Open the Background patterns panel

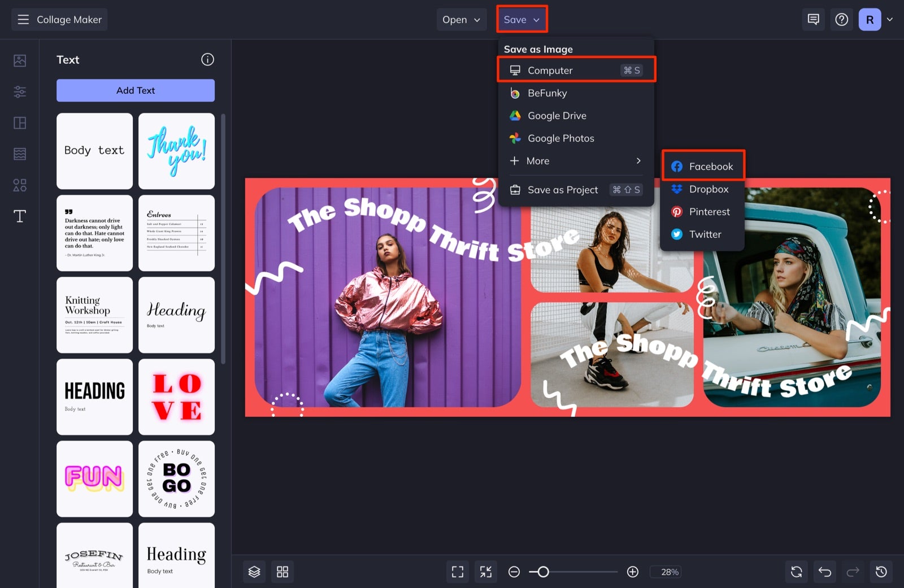19,153
